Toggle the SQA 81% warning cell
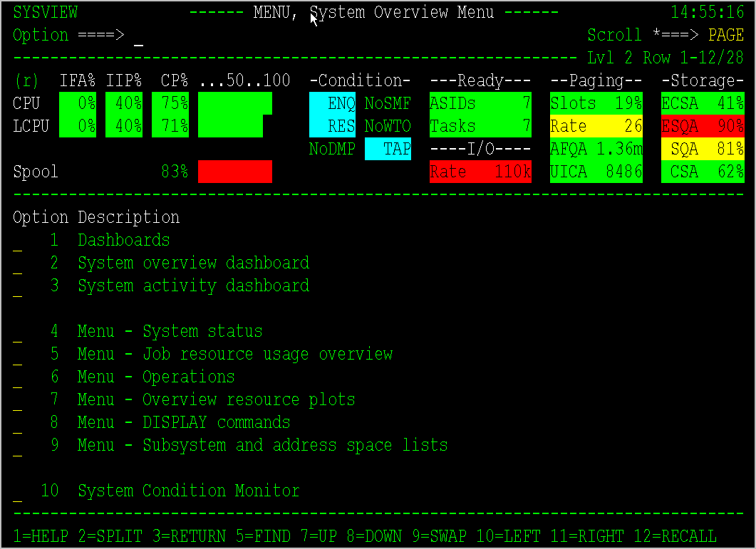Screen dimensions: 756x549 [x=703, y=149]
